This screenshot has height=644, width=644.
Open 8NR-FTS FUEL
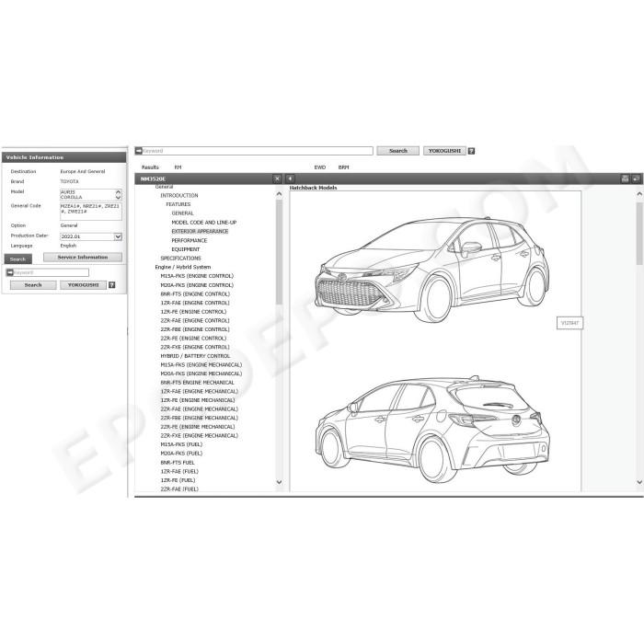(178, 463)
